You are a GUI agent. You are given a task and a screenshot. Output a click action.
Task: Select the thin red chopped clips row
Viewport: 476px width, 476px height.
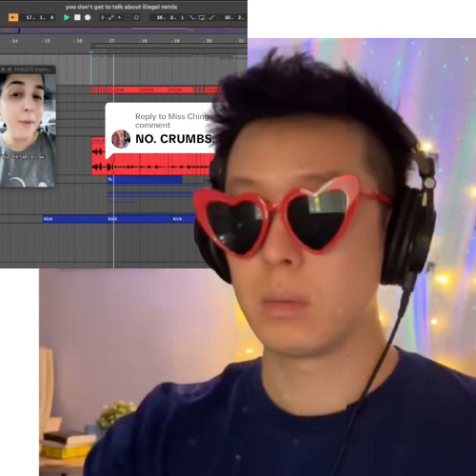point(155,89)
